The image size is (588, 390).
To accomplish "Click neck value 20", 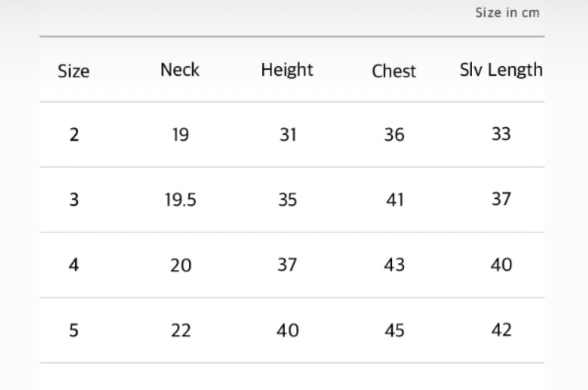I will (181, 266).
